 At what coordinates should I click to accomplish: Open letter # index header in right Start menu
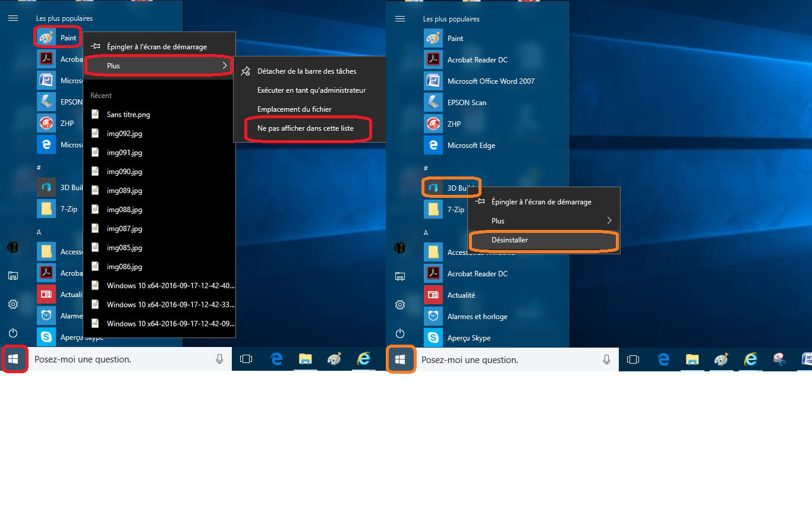tap(426, 168)
